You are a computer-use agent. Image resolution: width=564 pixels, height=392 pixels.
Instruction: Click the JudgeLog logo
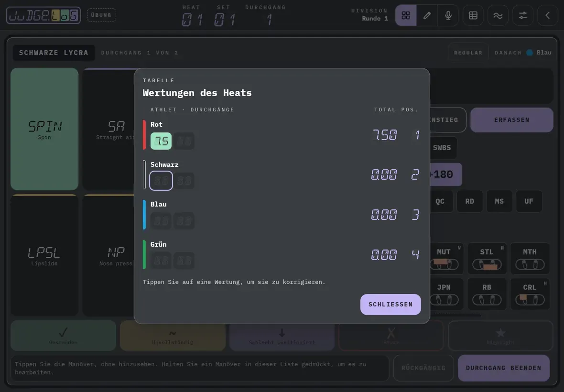coord(43,15)
